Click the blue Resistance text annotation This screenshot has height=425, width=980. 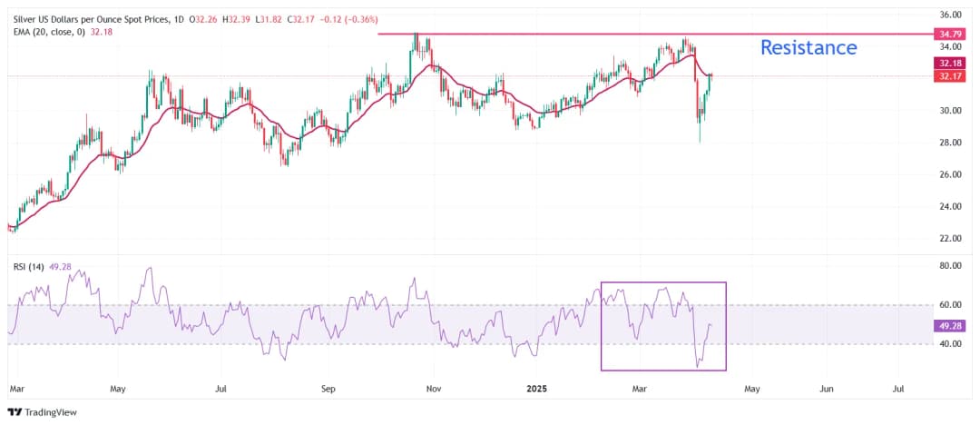coord(808,47)
